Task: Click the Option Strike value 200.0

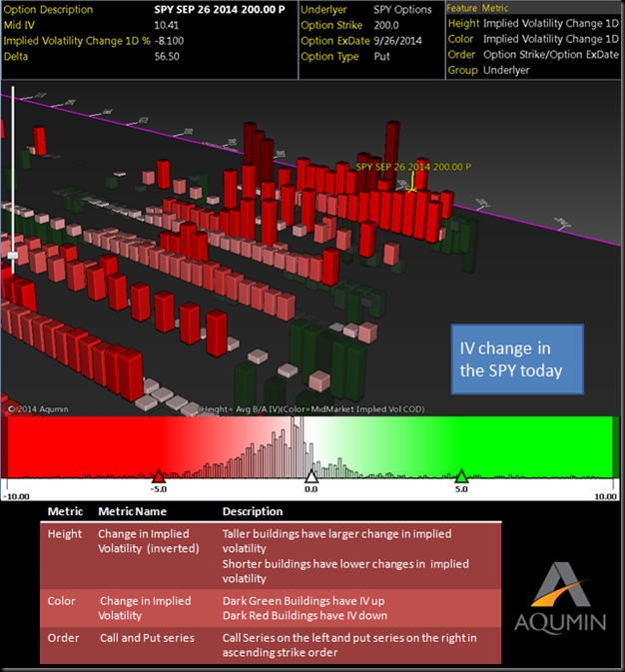Action: point(386,25)
